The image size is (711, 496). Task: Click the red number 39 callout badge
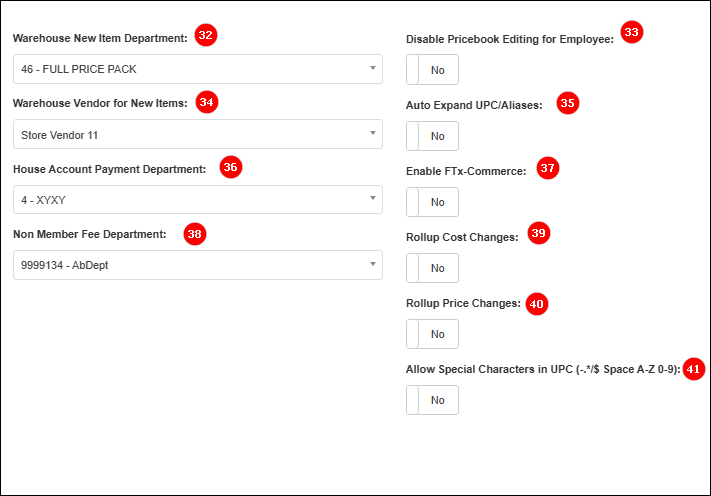coord(539,234)
